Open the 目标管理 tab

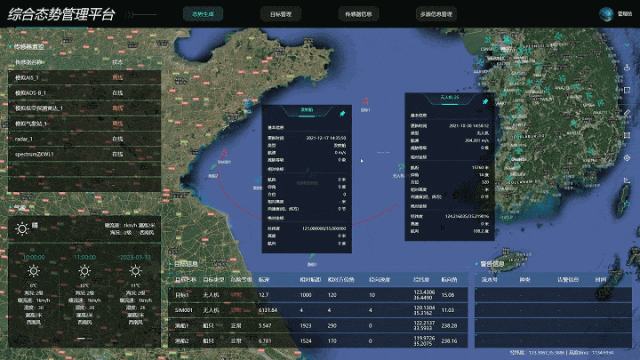click(x=281, y=14)
